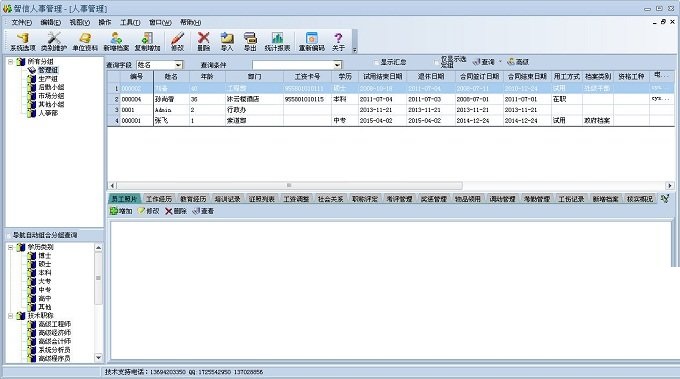Collapse the 学历类别 tree node

point(10,247)
